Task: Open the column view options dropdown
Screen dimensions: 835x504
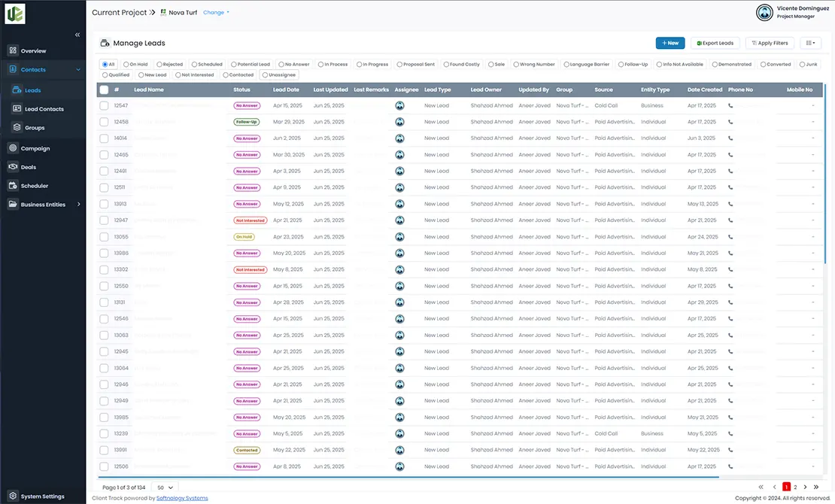Action: point(810,43)
